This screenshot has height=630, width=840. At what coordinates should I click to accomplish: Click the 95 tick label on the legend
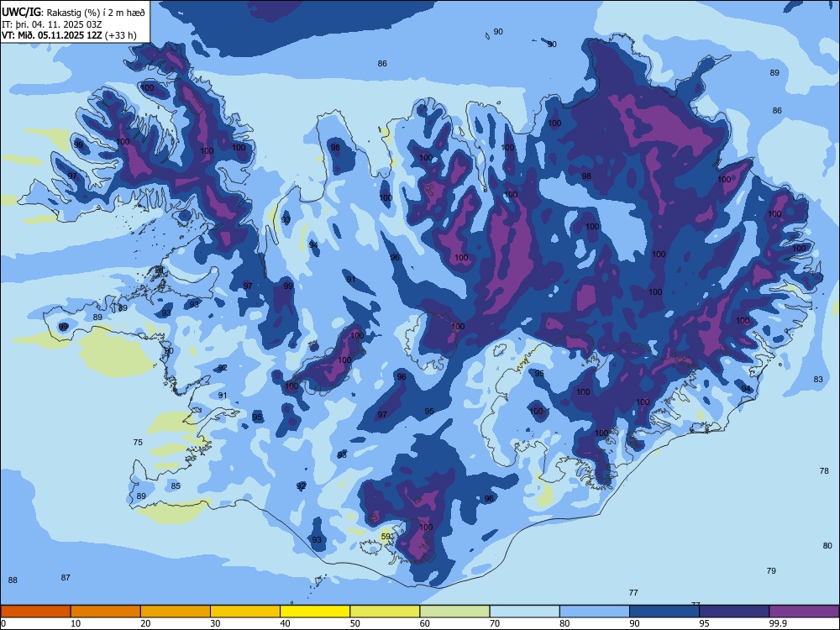704,623
